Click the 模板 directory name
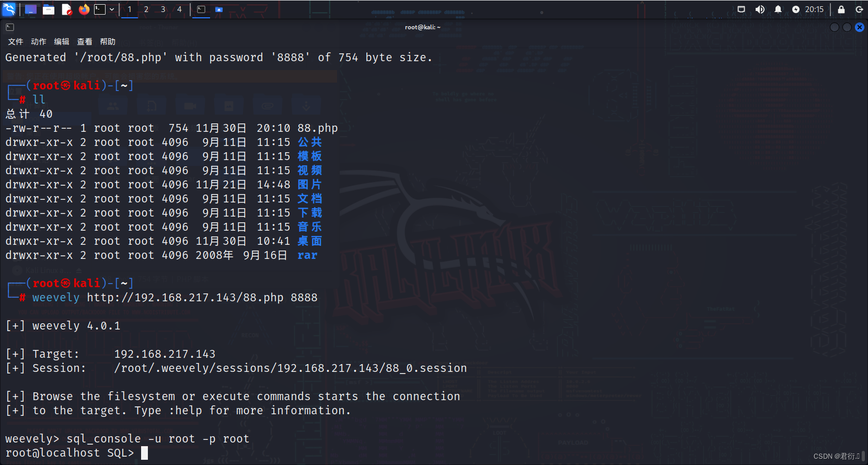Screen dimensions: 868x465 310,156
